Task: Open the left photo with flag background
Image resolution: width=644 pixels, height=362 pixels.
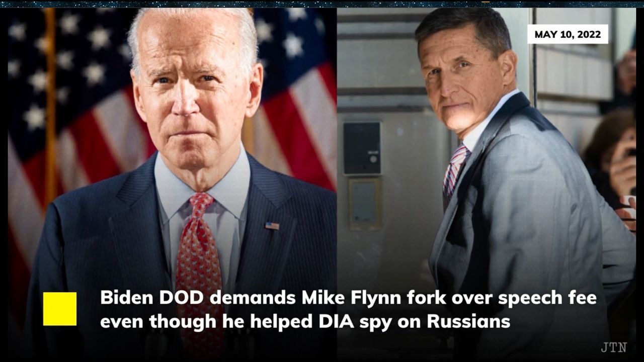Action: coord(172,181)
